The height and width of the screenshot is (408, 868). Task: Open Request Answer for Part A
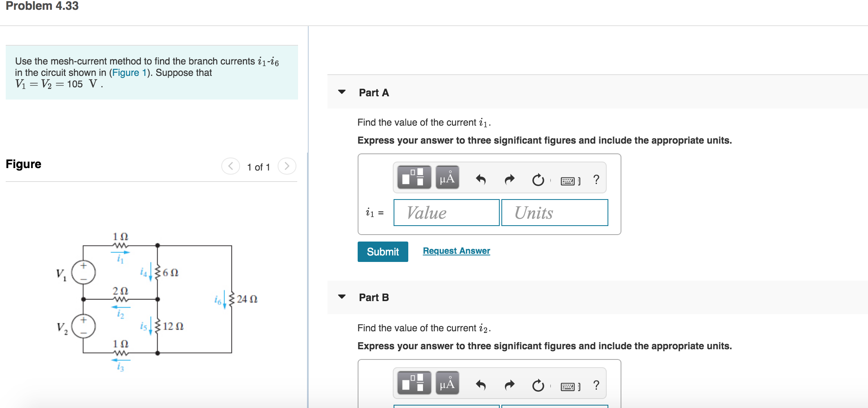click(x=456, y=251)
